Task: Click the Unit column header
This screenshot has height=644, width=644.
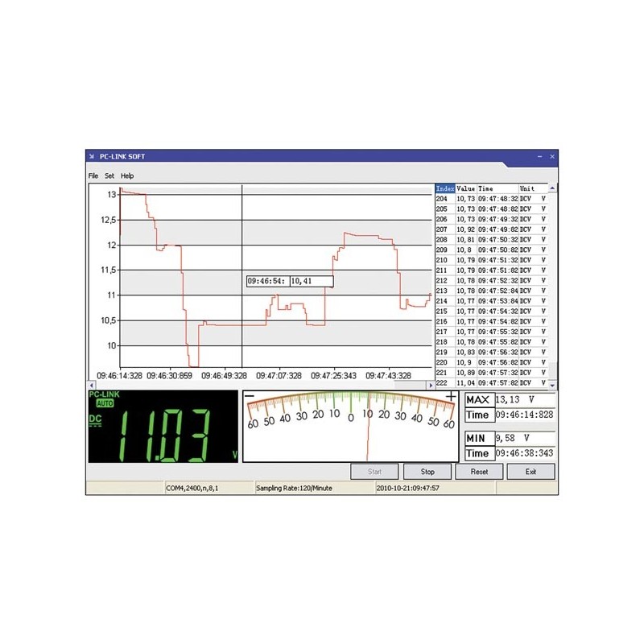Action: [534, 188]
